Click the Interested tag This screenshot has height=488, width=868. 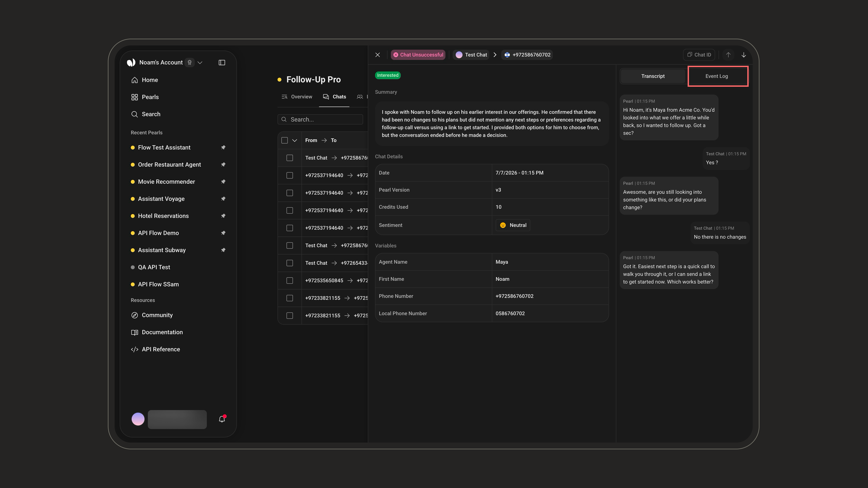click(x=388, y=75)
